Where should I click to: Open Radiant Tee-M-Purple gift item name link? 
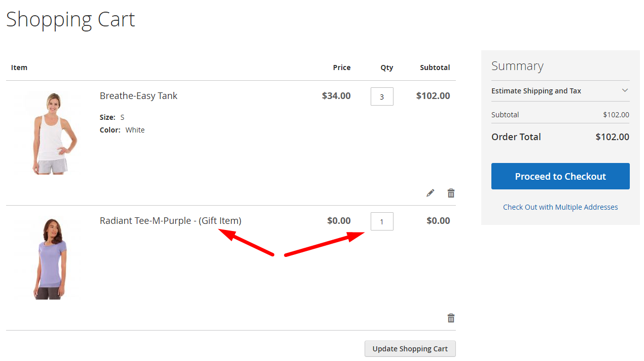coord(170,221)
